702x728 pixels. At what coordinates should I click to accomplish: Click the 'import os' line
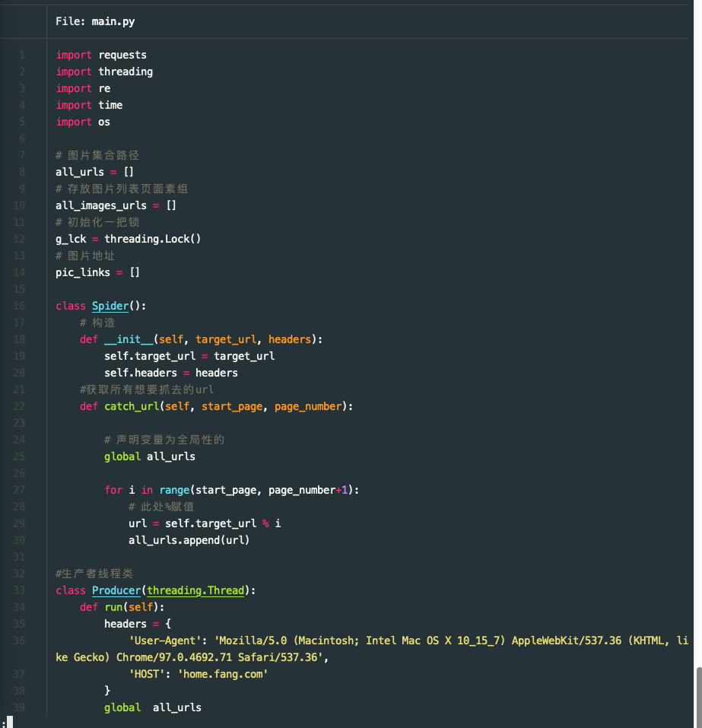coord(83,122)
